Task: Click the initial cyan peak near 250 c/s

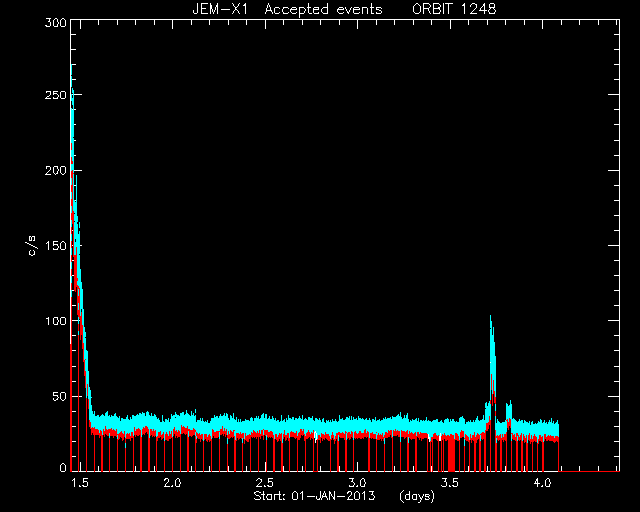Action: [72, 94]
